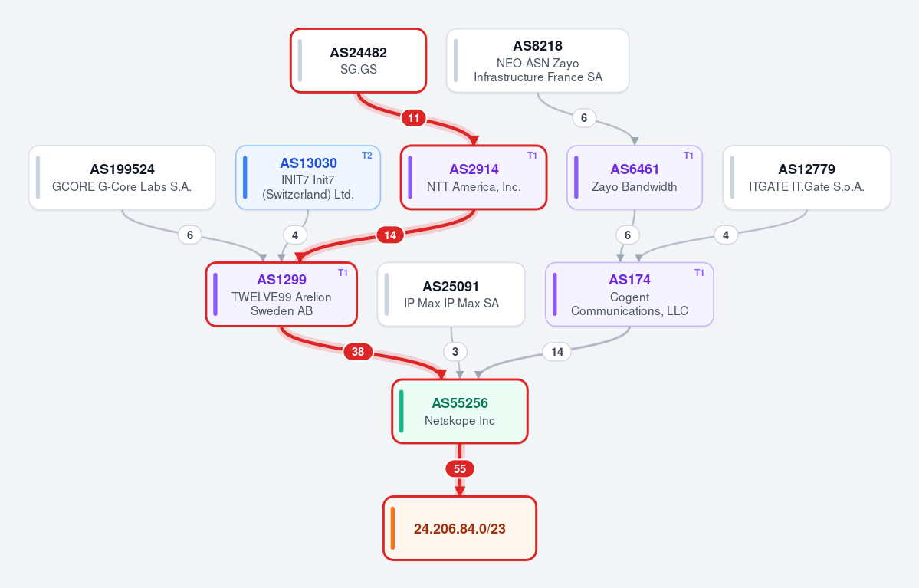Image resolution: width=919 pixels, height=588 pixels.
Task: Click the T2 tier tag on AS13030
Action: (x=367, y=156)
